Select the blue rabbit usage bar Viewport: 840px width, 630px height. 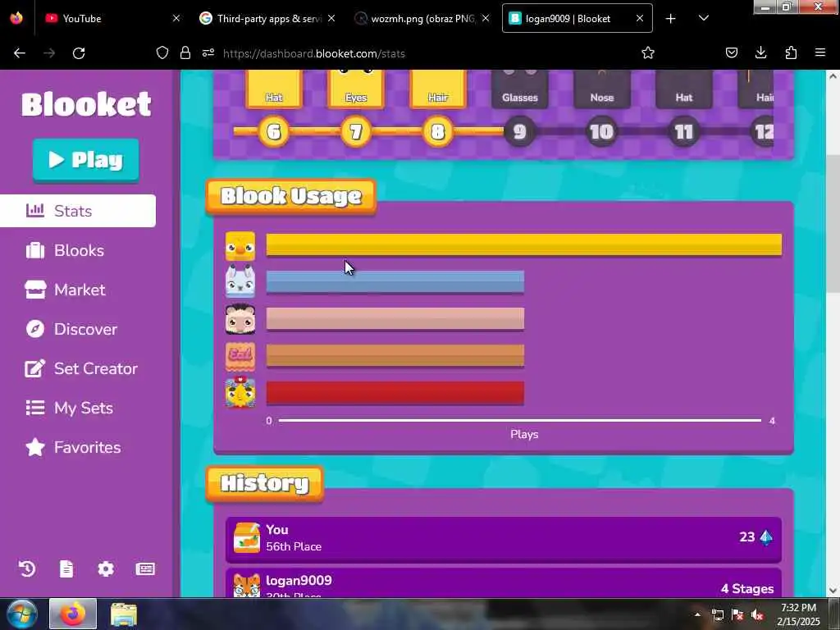(395, 282)
